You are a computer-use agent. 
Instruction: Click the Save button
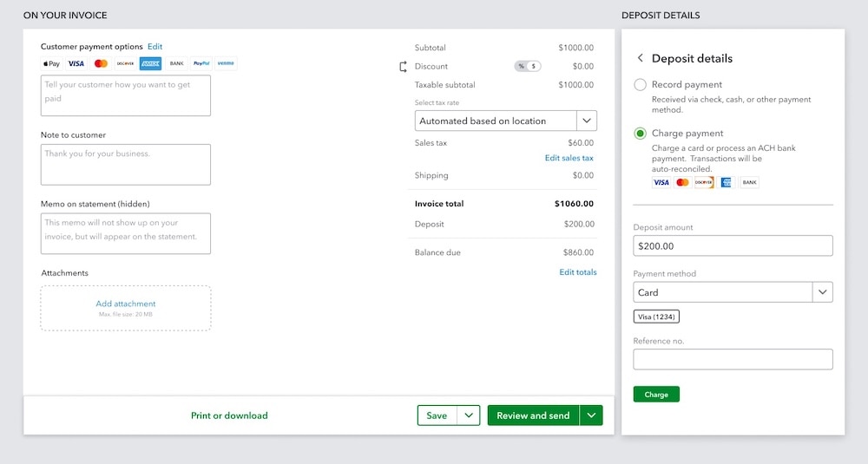click(x=437, y=415)
